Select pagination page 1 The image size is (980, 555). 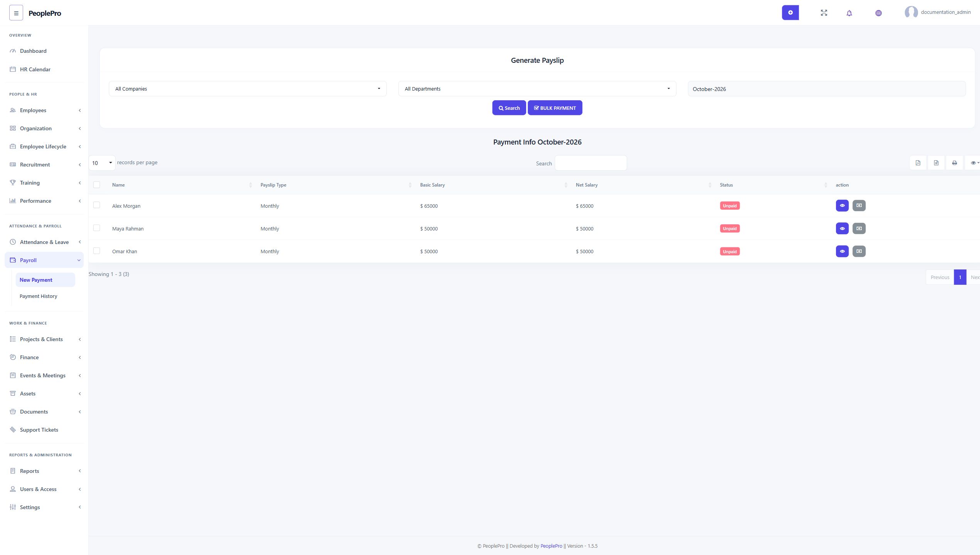tap(960, 277)
